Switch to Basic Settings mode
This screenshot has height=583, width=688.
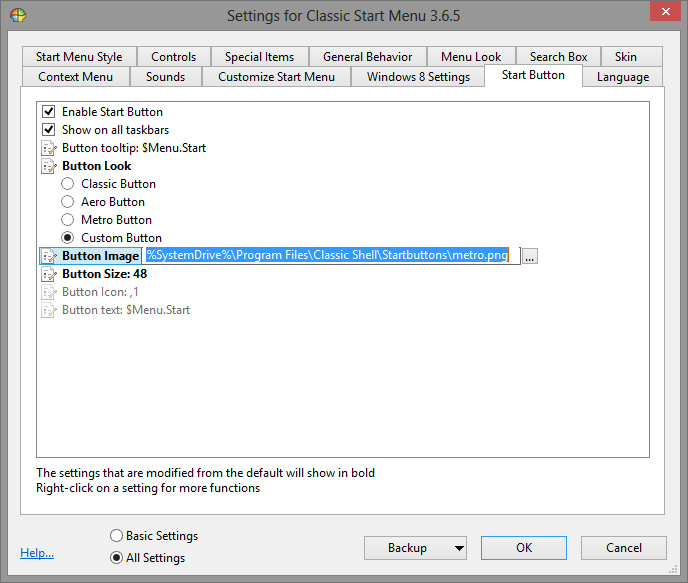tap(116, 536)
